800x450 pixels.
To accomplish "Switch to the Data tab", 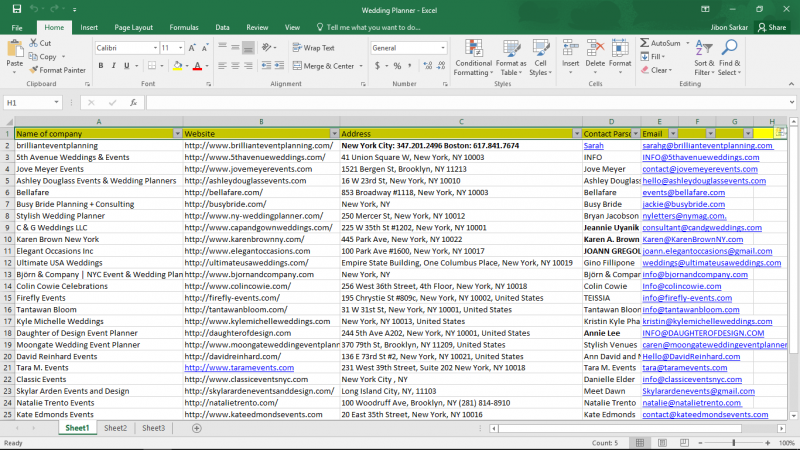I will click(x=222, y=28).
